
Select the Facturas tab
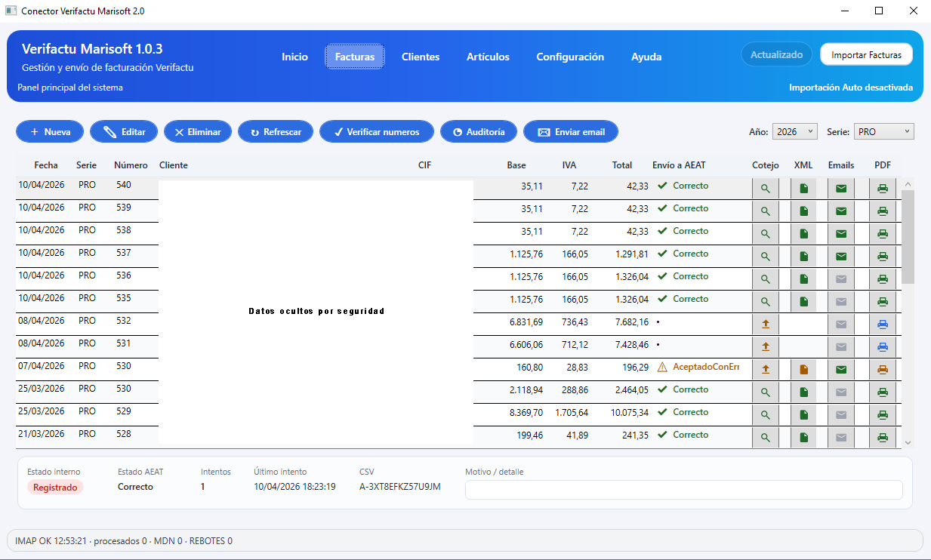[x=355, y=57]
